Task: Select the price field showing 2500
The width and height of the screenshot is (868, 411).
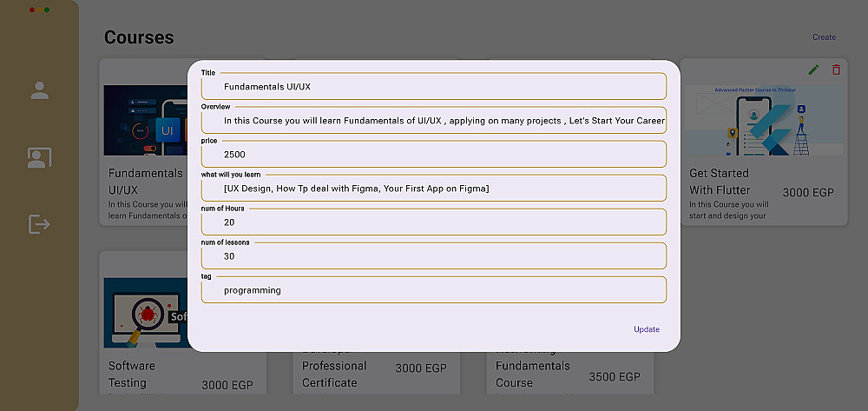Action: 434,155
